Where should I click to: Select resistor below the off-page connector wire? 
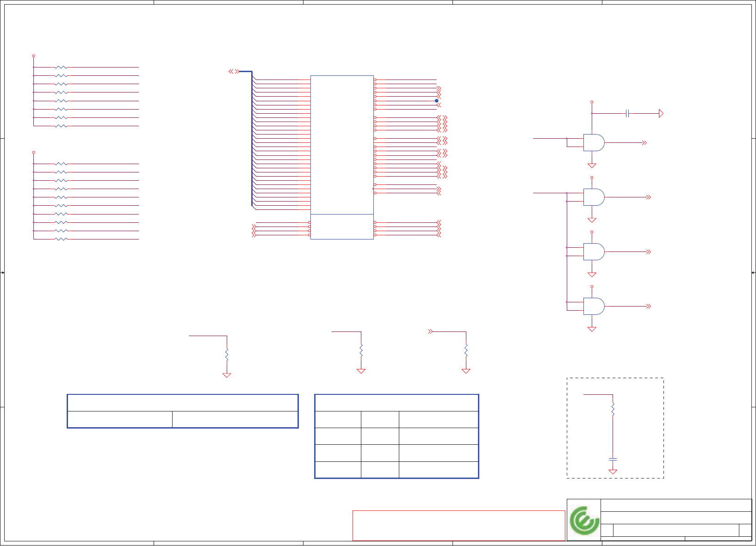coord(466,350)
